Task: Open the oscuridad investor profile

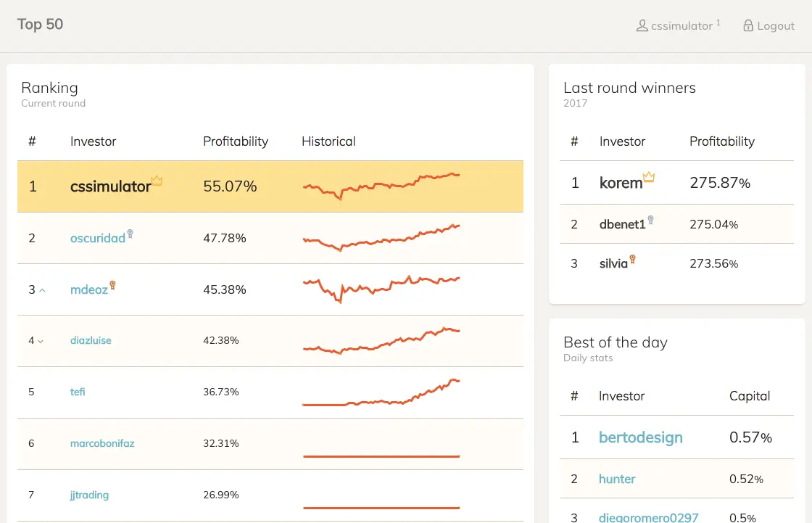Action: point(98,238)
